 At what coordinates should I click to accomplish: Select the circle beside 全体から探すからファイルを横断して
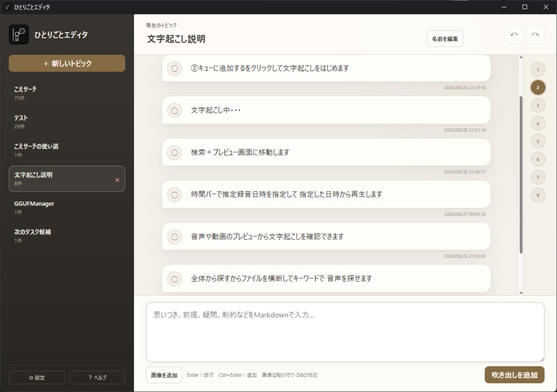[175, 279]
